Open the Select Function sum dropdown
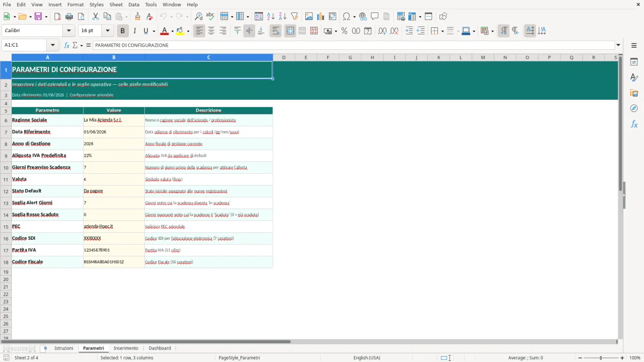This screenshot has height=362, width=644. 82,45
